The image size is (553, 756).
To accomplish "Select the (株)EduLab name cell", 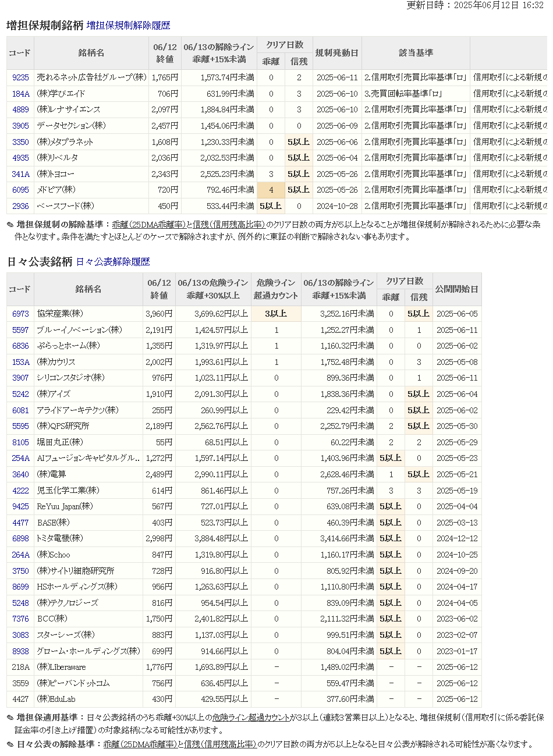I will tap(88, 699).
